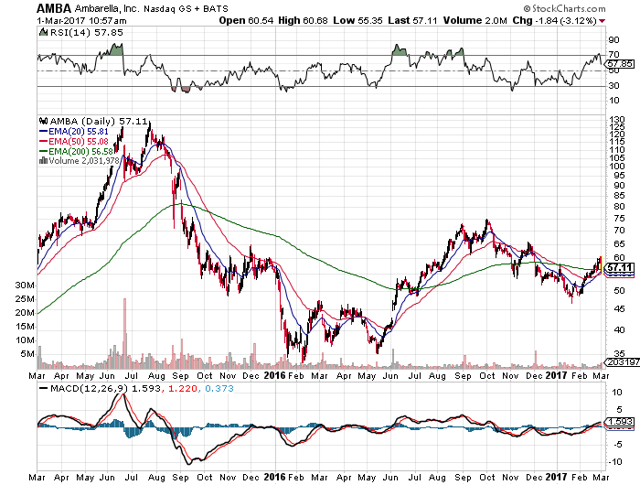Screen dimensions: 640x485
Task: Click the 'Nasdaq GS + BATS' exchange label
Action: (x=185, y=9)
